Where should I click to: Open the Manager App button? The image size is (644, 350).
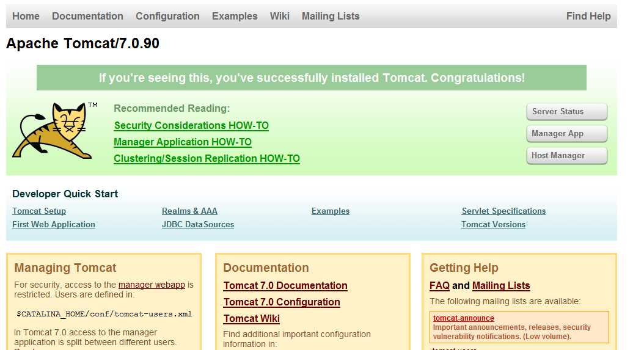567,134
